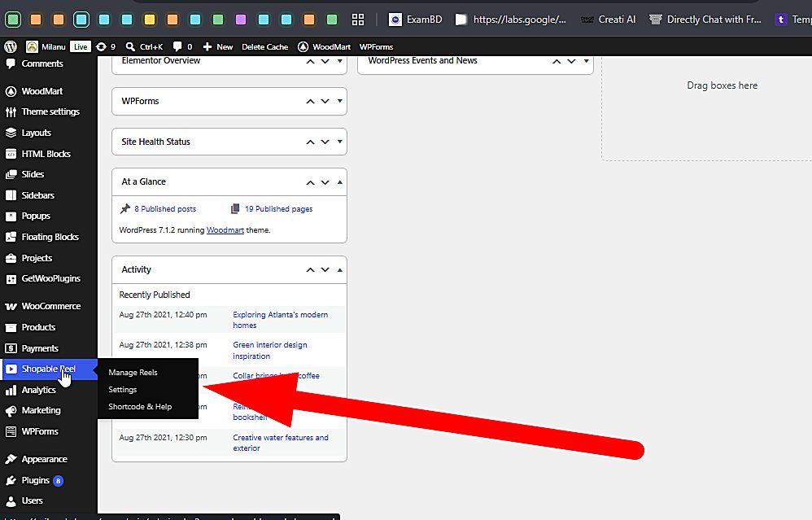
Task: Move Activity widget up
Action: point(310,270)
